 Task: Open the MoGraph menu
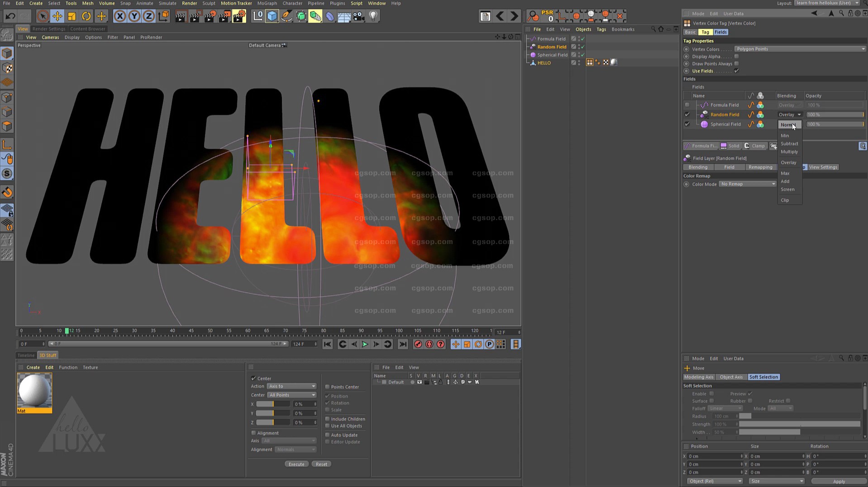pos(267,3)
